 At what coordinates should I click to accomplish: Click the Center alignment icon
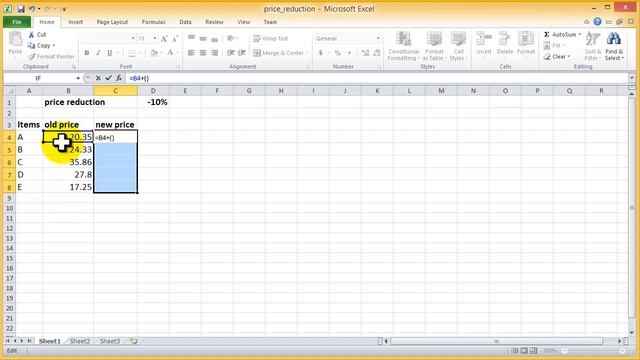click(203, 53)
